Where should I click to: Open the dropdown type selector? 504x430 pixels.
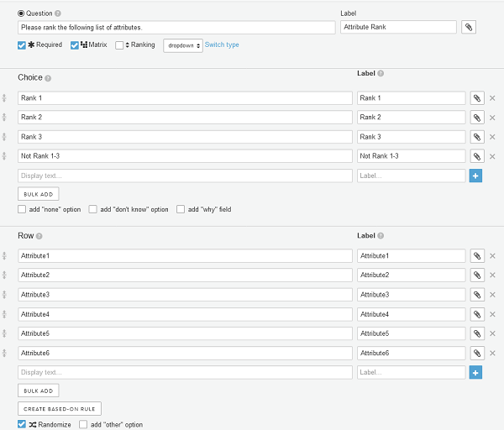(183, 45)
